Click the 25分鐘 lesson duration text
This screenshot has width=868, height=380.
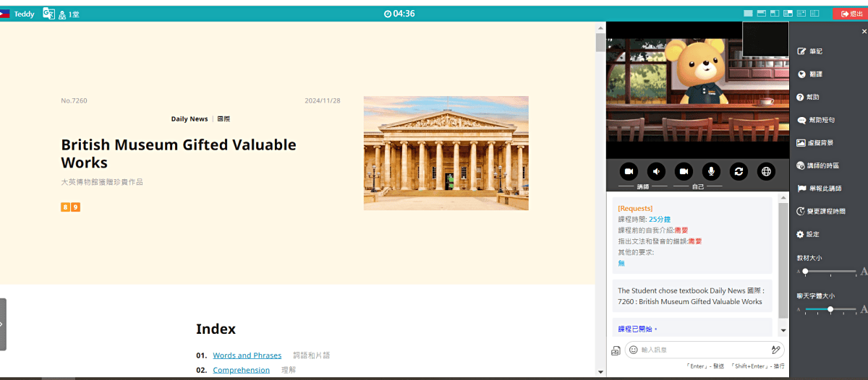[x=659, y=219]
